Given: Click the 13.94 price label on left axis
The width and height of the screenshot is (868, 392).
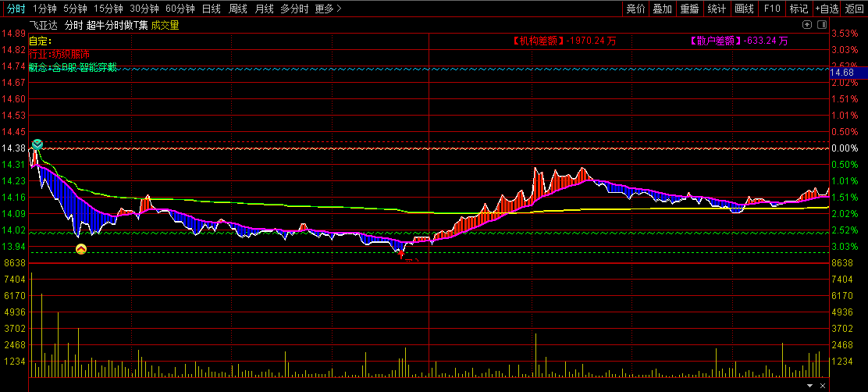Looking at the screenshot, I should (x=13, y=247).
